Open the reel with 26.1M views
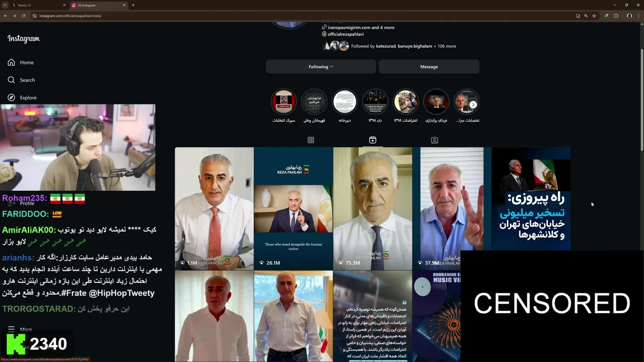Image resolution: width=644 pixels, height=362 pixels. [x=293, y=209]
